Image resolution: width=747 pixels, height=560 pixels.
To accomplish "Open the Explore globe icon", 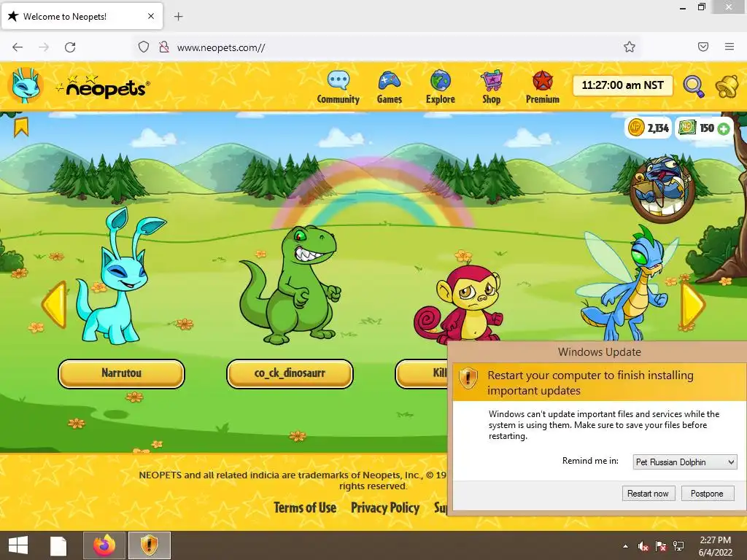I will point(440,80).
